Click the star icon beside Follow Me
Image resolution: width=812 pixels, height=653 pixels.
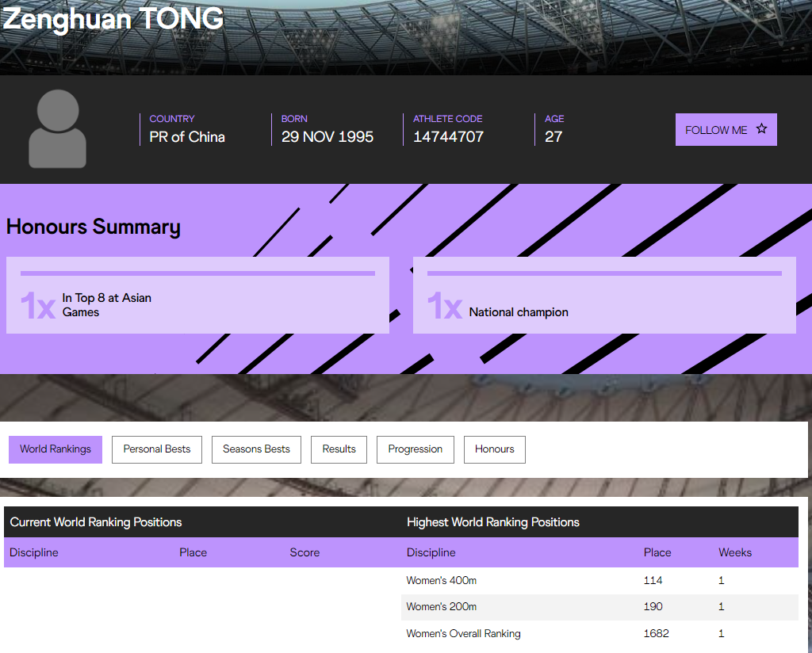[761, 129]
